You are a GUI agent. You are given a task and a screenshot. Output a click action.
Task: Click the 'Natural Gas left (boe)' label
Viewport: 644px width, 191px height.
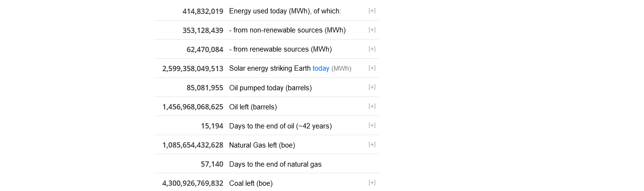coord(262,145)
